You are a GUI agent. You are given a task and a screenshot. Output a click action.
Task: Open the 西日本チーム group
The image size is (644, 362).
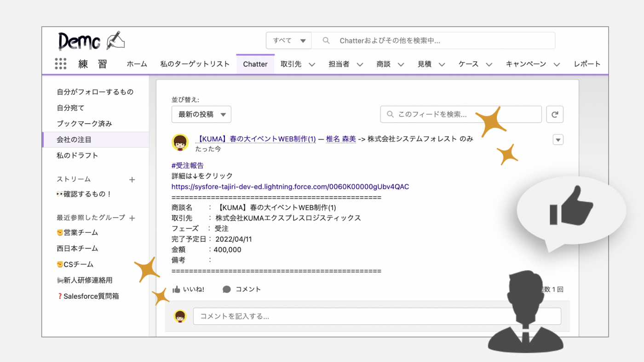tap(77, 249)
